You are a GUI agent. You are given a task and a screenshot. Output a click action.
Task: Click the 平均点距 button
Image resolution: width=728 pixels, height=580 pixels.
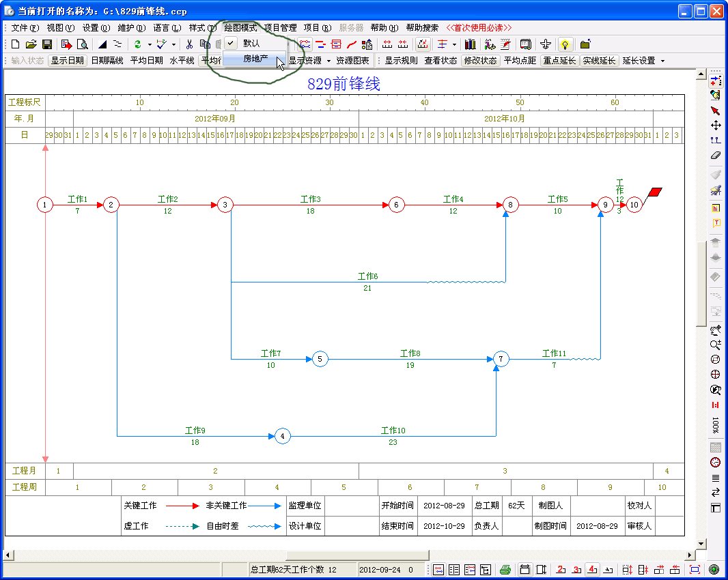pos(520,60)
